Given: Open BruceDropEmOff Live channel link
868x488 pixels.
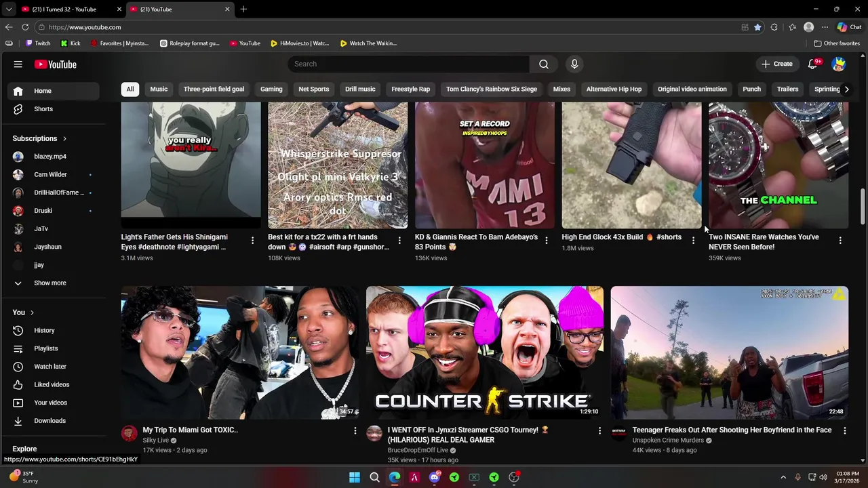Looking at the screenshot, I should [x=418, y=450].
